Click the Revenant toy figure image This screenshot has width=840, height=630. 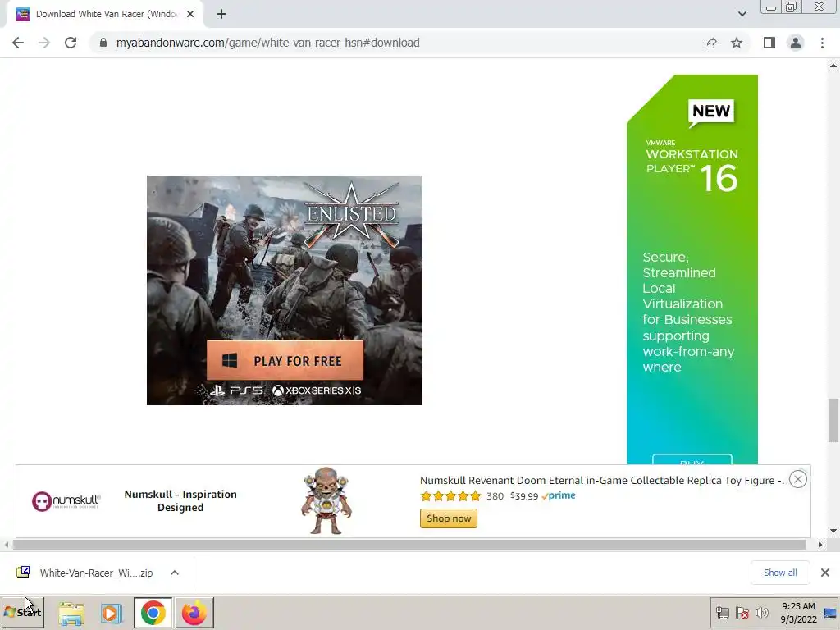(x=326, y=501)
